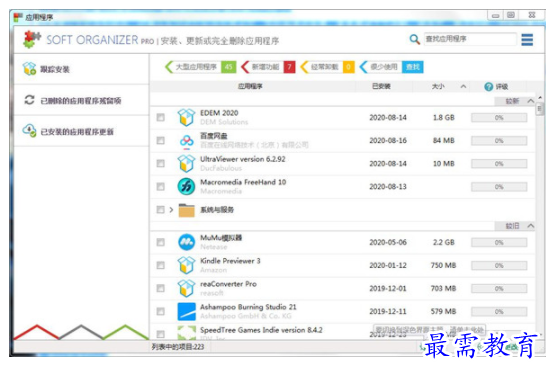The image size is (546, 377).
Task: Open 已安装的应用程序更新 in sidebar
Action: point(81,131)
